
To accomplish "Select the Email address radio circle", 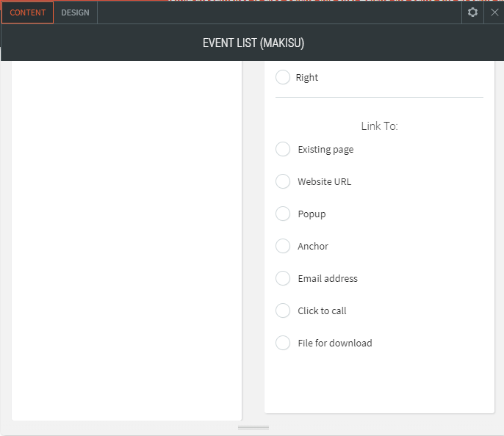I will tap(283, 278).
